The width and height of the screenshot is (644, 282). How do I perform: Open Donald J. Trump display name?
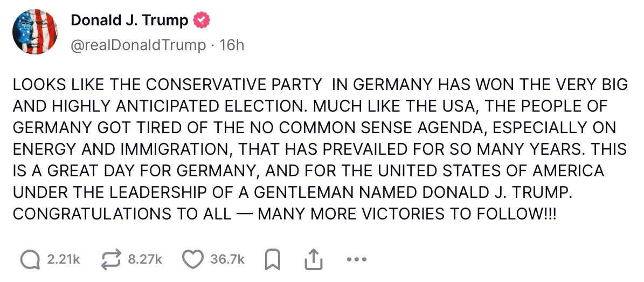tap(129, 20)
